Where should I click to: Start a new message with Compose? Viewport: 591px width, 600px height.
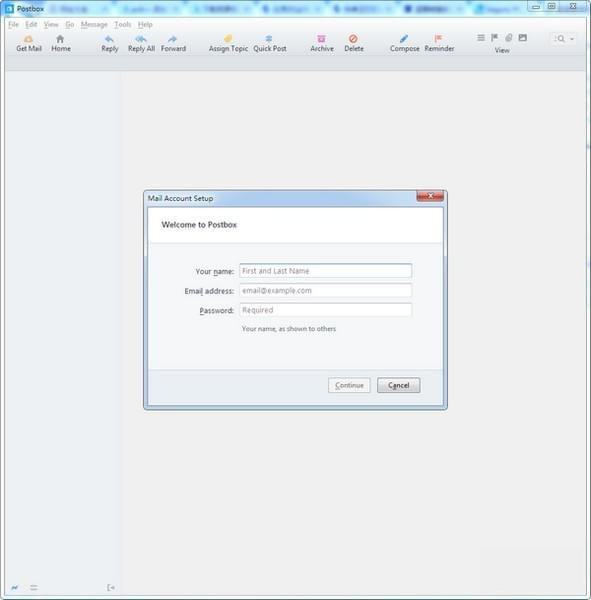pyautogui.click(x=404, y=43)
